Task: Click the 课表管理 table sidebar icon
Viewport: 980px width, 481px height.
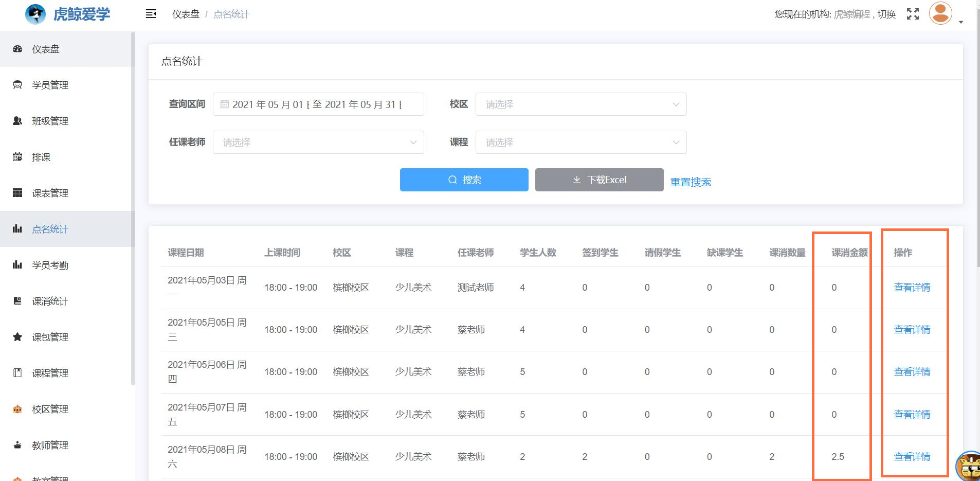Action: pos(17,193)
